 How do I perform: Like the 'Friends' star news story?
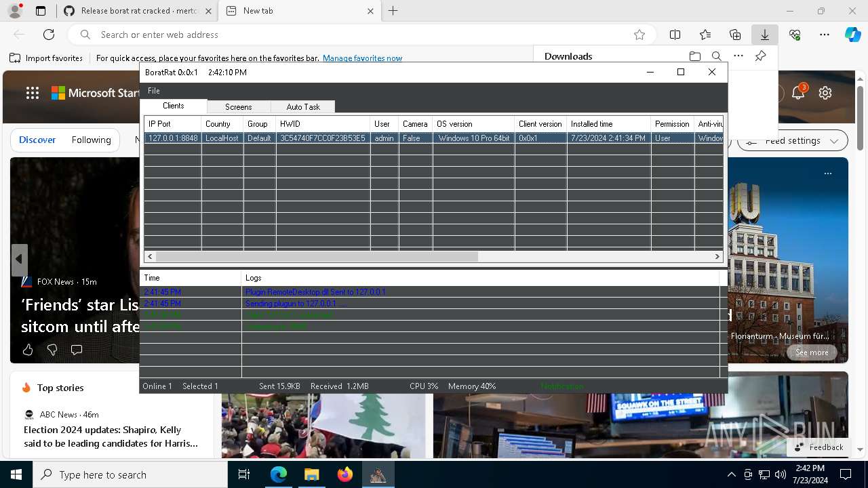coord(28,350)
